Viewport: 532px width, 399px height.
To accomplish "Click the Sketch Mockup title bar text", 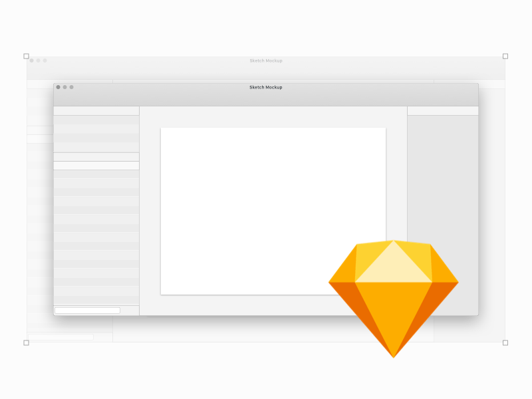I will 265,87.
